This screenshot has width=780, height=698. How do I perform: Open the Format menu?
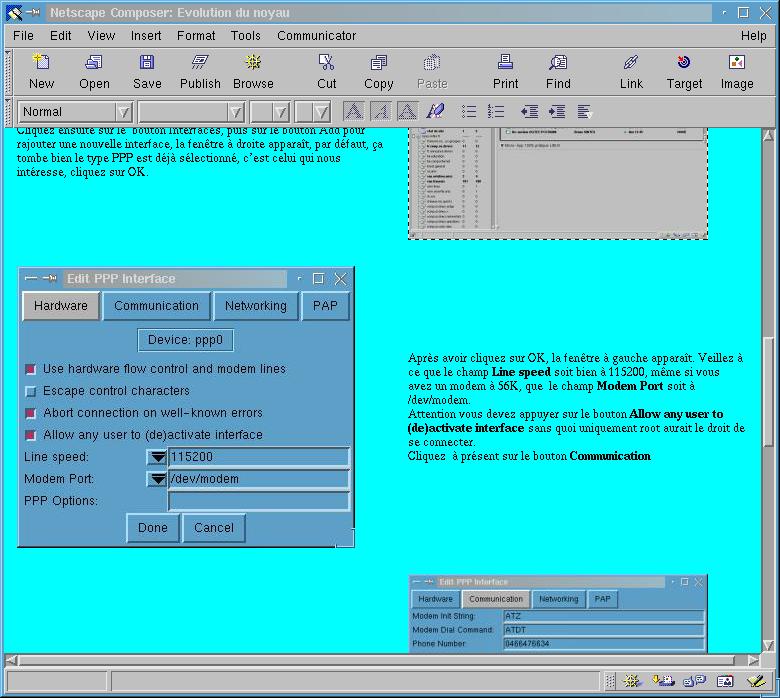(x=196, y=36)
